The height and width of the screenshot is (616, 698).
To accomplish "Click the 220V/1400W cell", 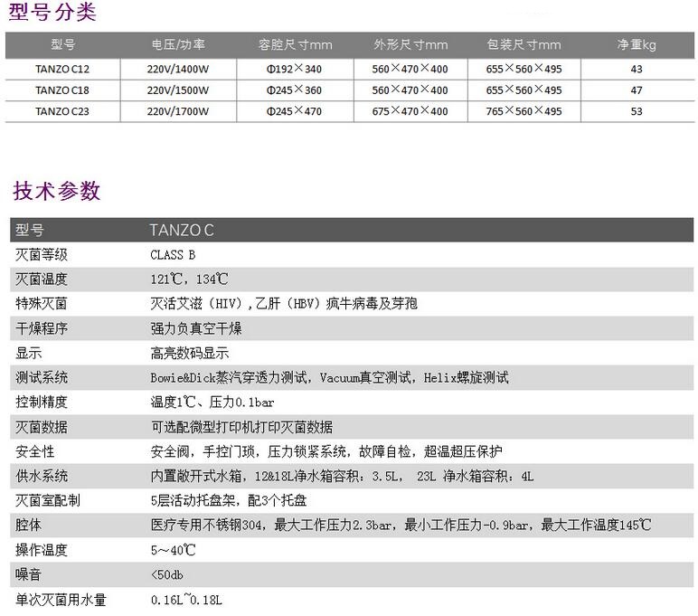I will pos(178,69).
